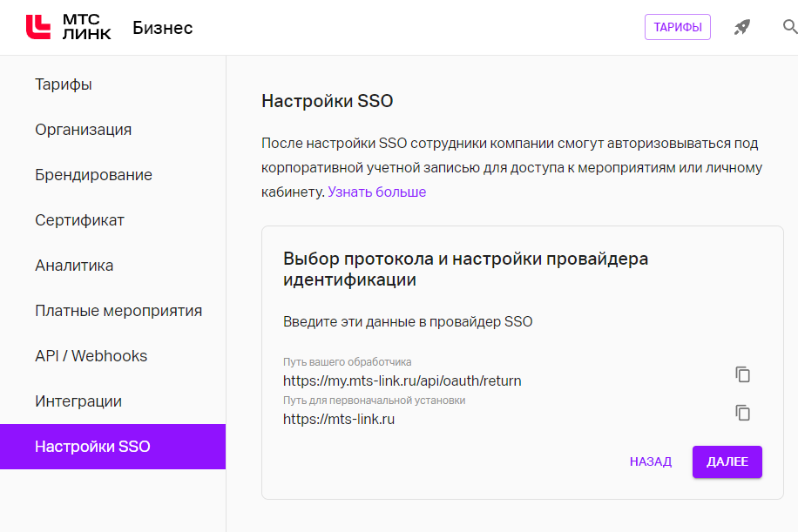
Task: Follow the Узнать больше link
Action: 376,192
